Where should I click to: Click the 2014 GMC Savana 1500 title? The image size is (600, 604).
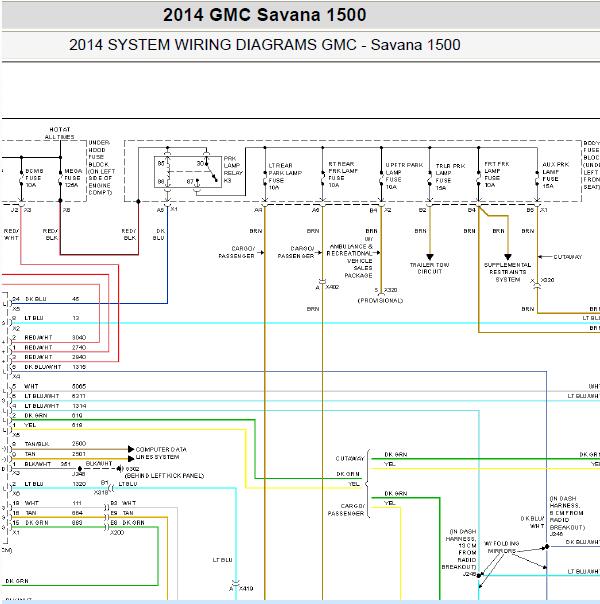click(x=264, y=15)
